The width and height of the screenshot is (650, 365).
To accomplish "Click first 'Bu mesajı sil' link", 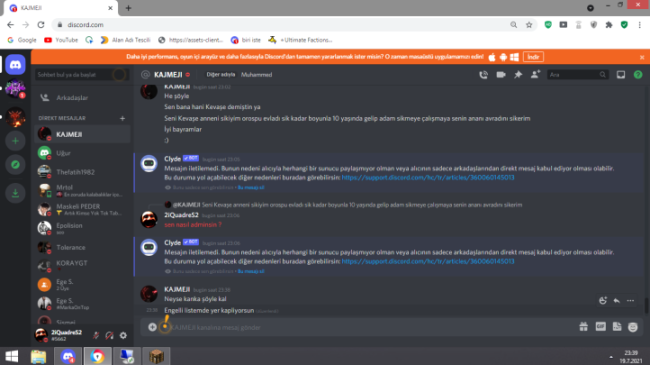I will coord(251,187).
